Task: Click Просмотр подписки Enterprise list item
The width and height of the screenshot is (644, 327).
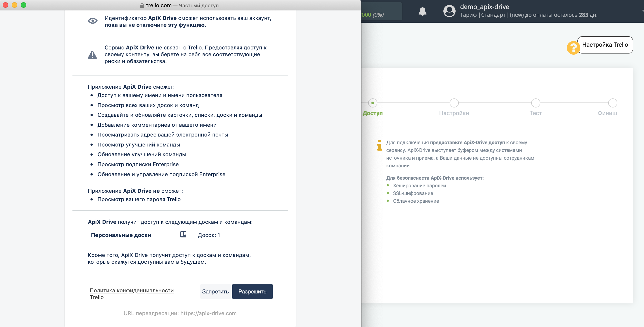Action: 138,164
